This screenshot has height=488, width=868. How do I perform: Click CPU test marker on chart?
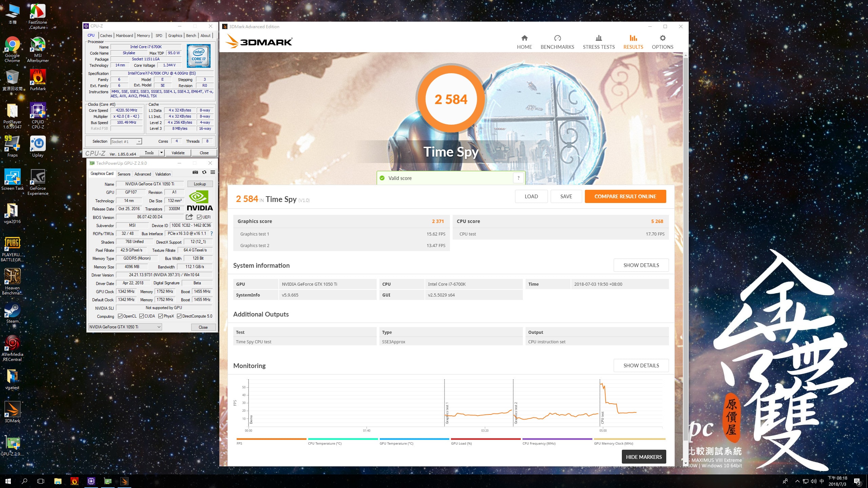point(602,417)
